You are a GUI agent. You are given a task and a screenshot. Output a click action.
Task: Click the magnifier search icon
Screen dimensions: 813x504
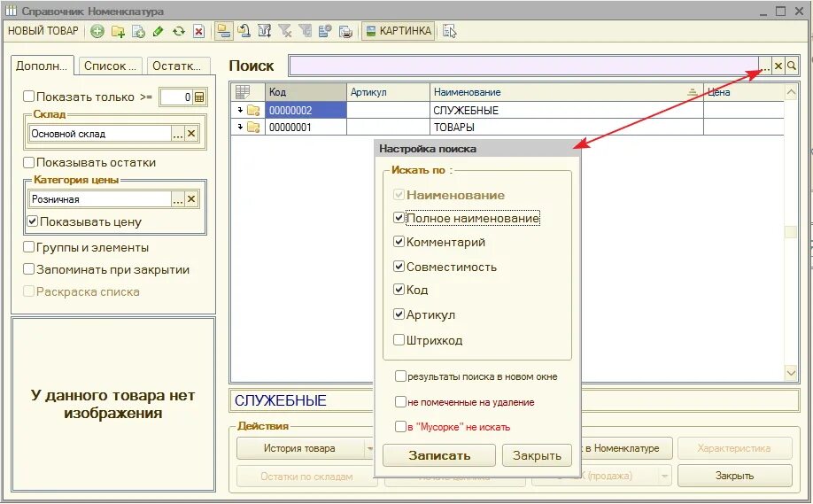[x=792, y=66]
